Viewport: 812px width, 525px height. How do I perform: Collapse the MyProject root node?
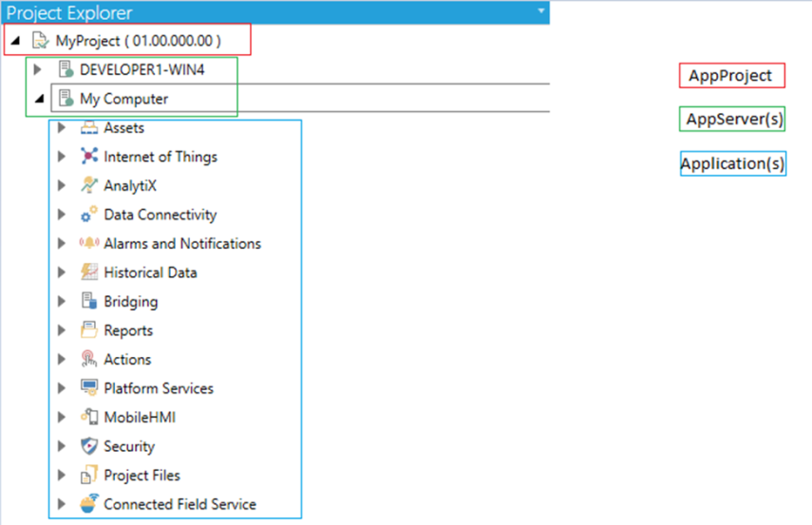(x=15, y=41)
